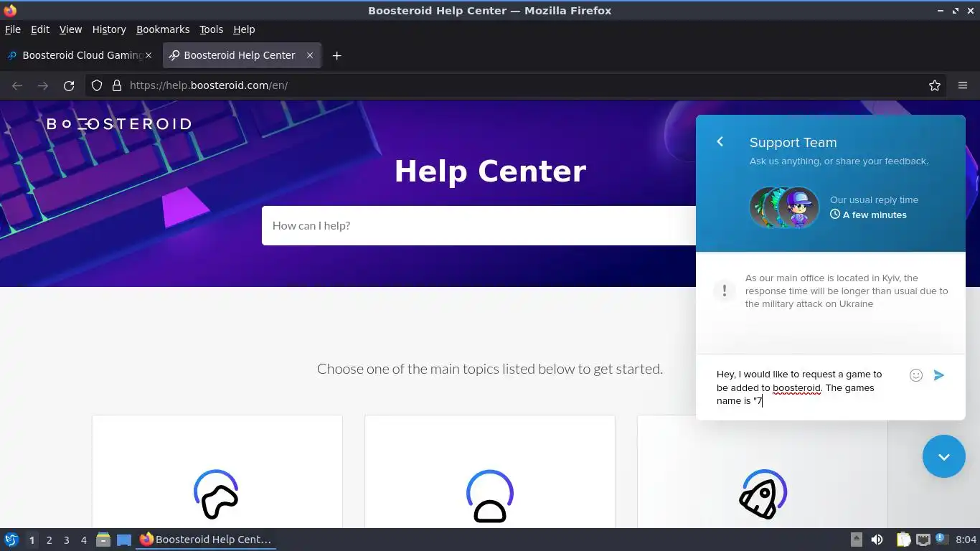Open the File menu
Screen dimensions: 980x551
click(x=13, y=29)
